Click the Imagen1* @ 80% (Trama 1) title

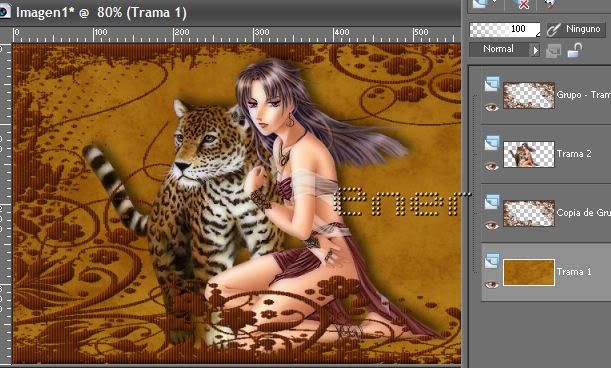[101, 12]
